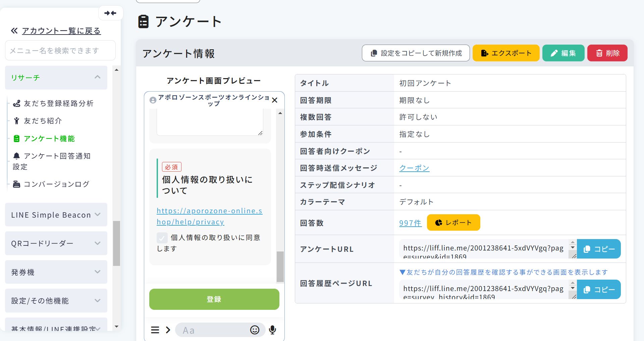This screenshot has height=341, width=644.
Task: Click the red 削除 button
Action: [x=607, y=53]
